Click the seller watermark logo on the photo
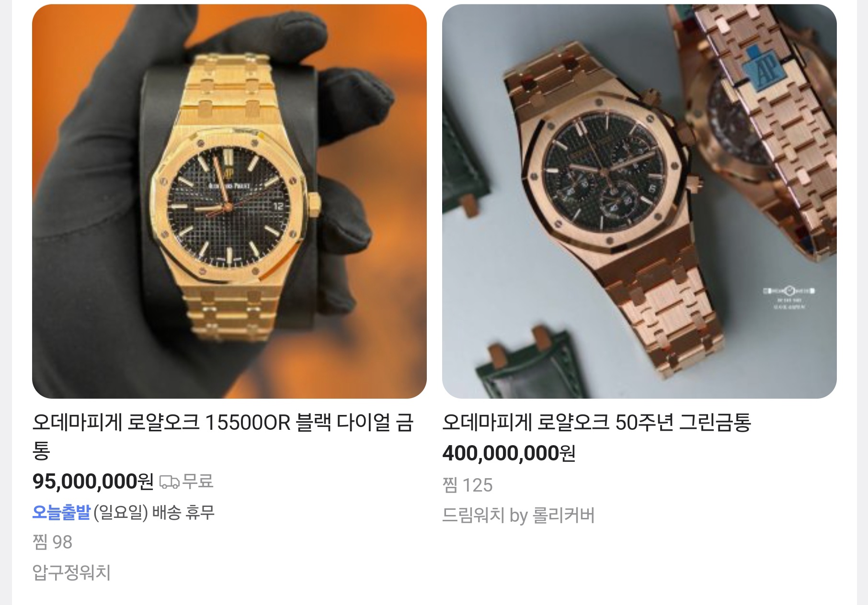The image size is (868, 605). [789, 296]
